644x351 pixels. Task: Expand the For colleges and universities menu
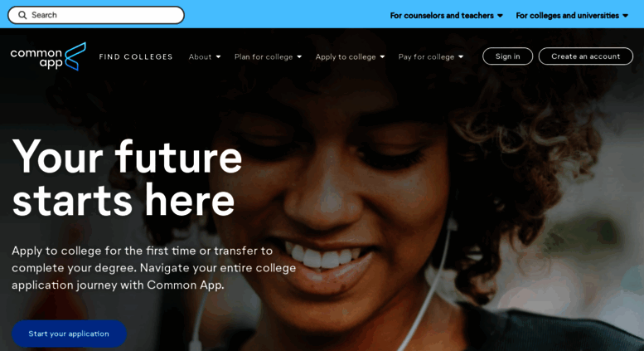point(572,16)
